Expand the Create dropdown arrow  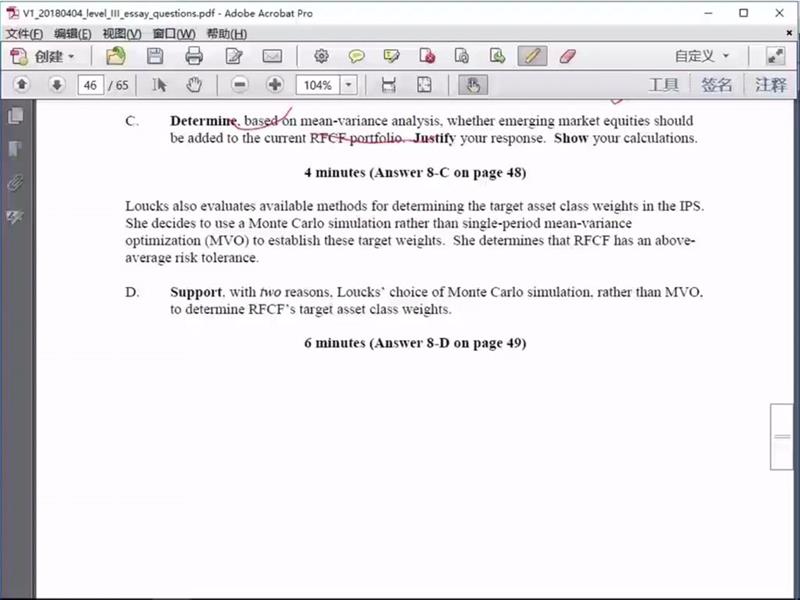click(x=71, y=57)
